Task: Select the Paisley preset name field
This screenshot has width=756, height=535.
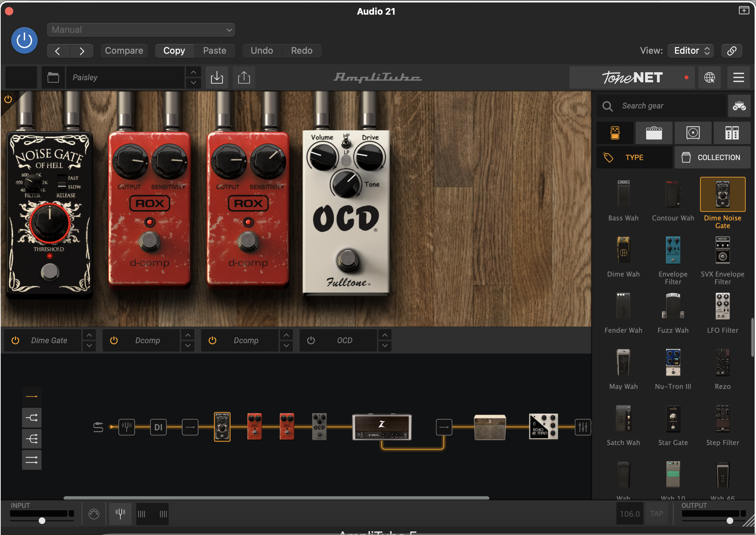Action: point(125,77)
